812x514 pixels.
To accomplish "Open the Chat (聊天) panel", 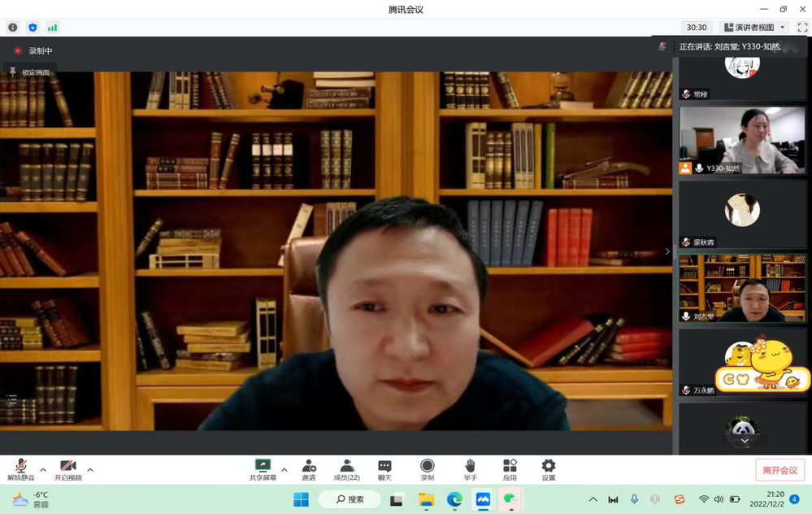I will tap(385, 468).
